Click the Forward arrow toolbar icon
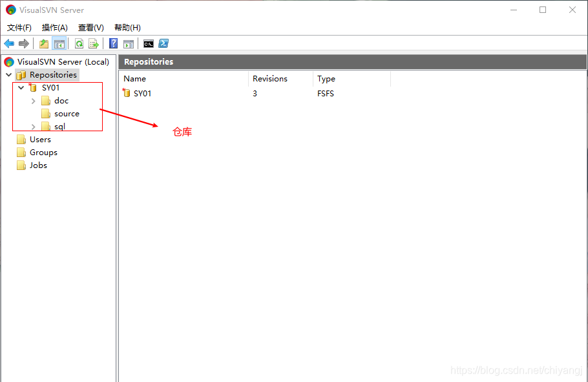This screenshot has height=382, width=588. [x=24, y=43]
